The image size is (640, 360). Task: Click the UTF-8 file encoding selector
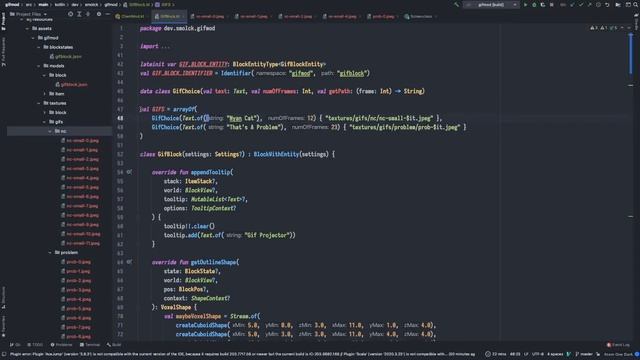point(538,354)
